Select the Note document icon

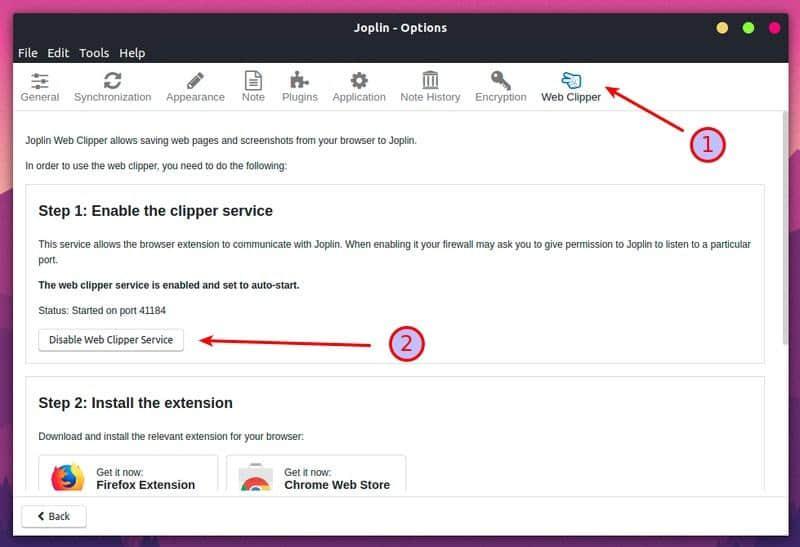click(x=253, y=80)
